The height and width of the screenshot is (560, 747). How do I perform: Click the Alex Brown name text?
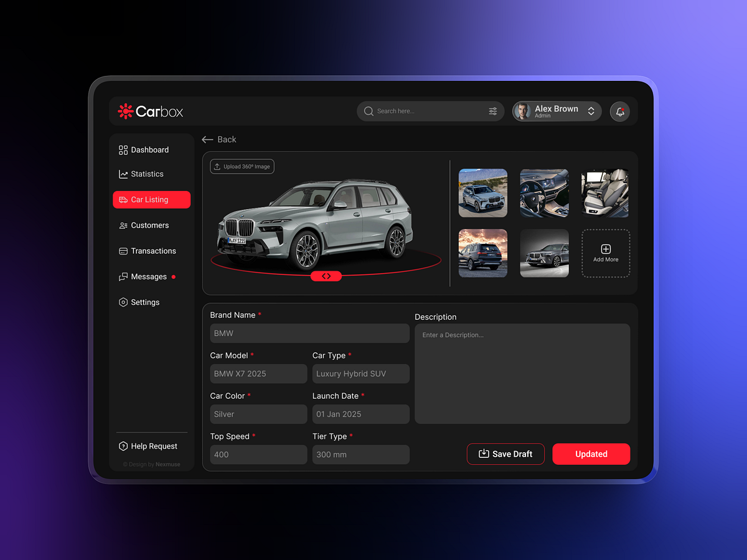557,109
